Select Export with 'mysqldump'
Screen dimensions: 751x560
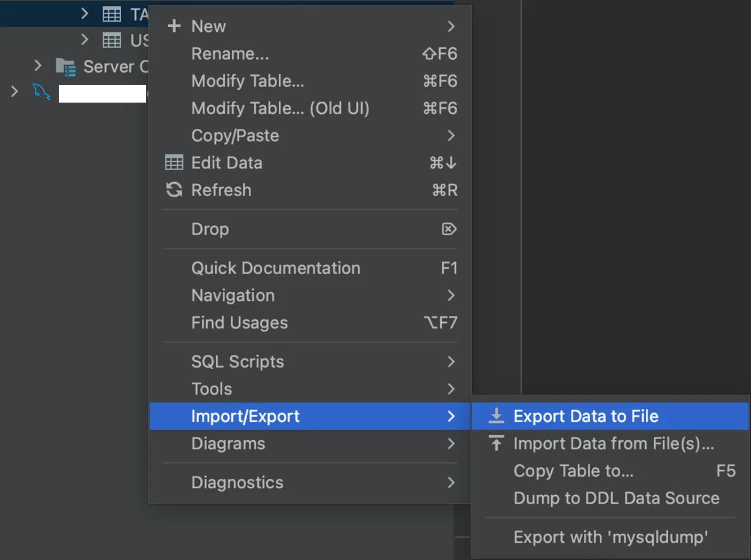click(x=611, y=537)
